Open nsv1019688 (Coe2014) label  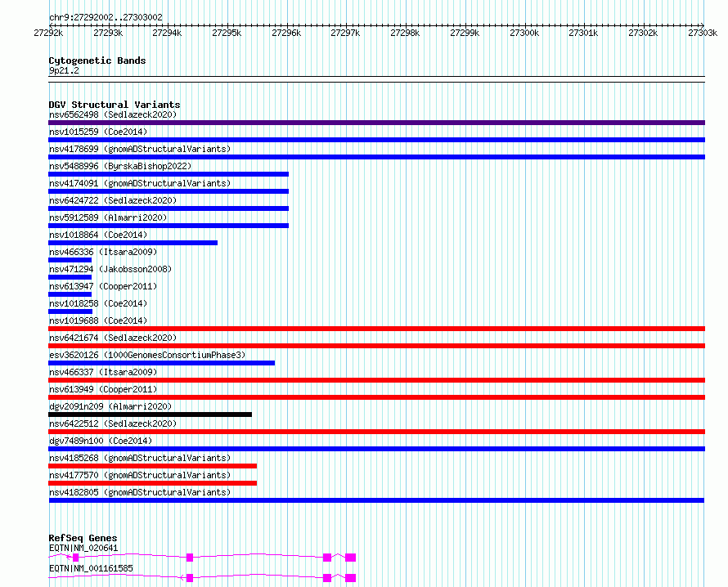pyautogui.click(x=98, y=320)
